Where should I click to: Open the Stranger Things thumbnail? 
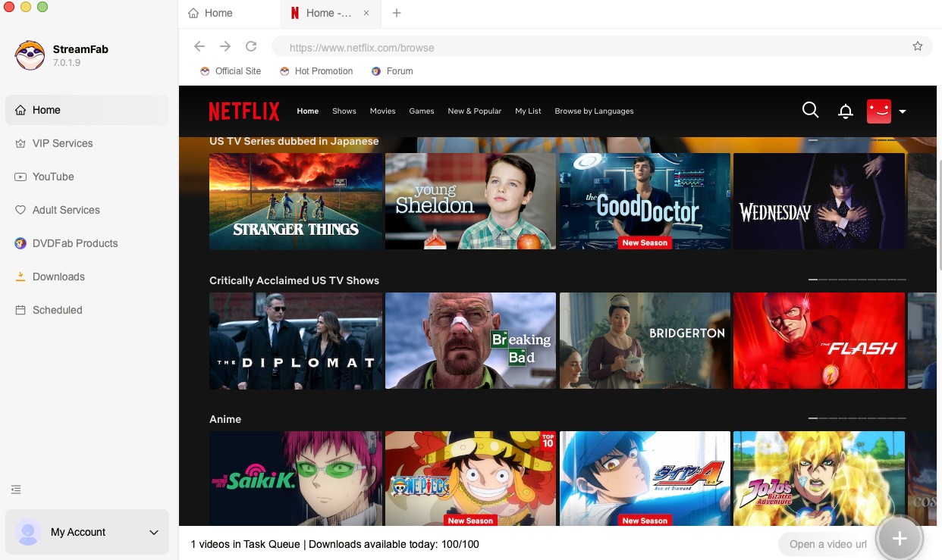click(x=296, y=201)
